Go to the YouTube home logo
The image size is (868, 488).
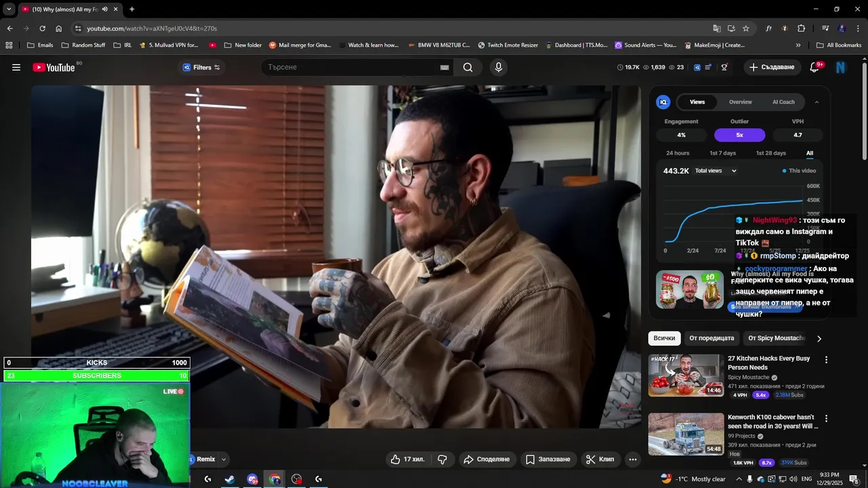(54, 67)
